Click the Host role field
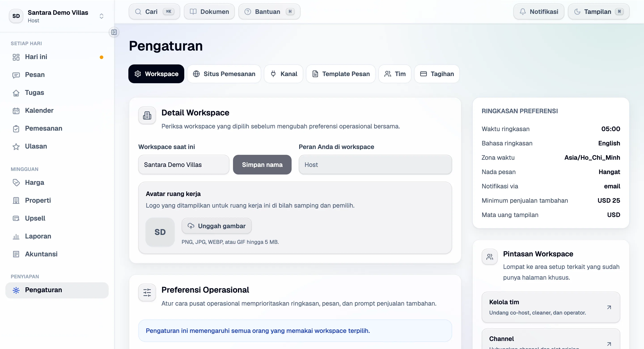Image resolution: width=644 pixels, height=349 pixels. click(375, 165)
